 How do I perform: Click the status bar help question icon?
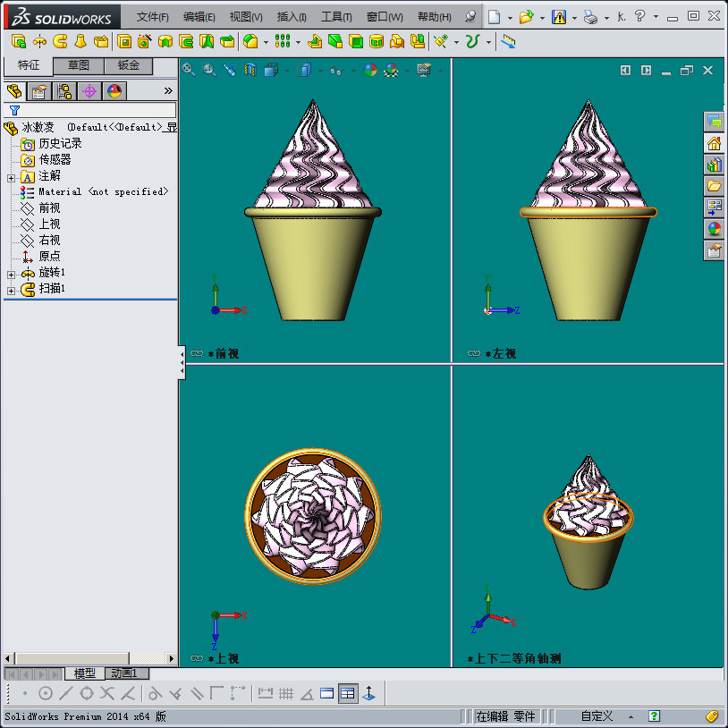click(654, 716)
